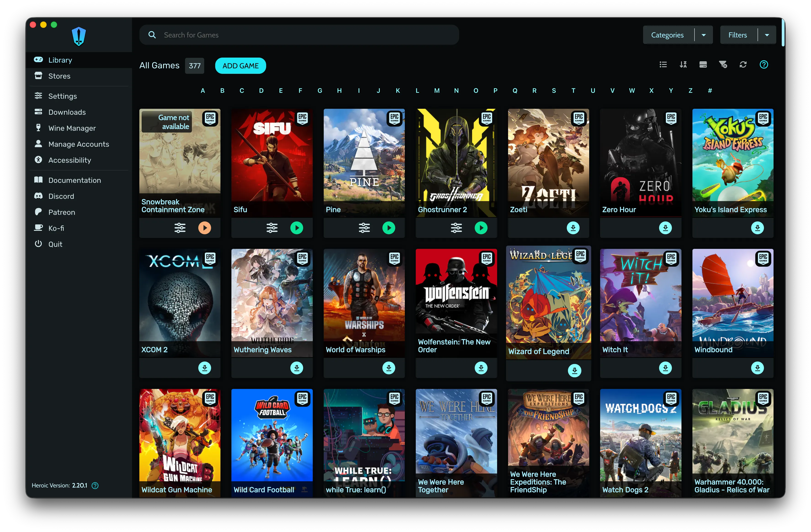Switch library to list view

[663, 65]
